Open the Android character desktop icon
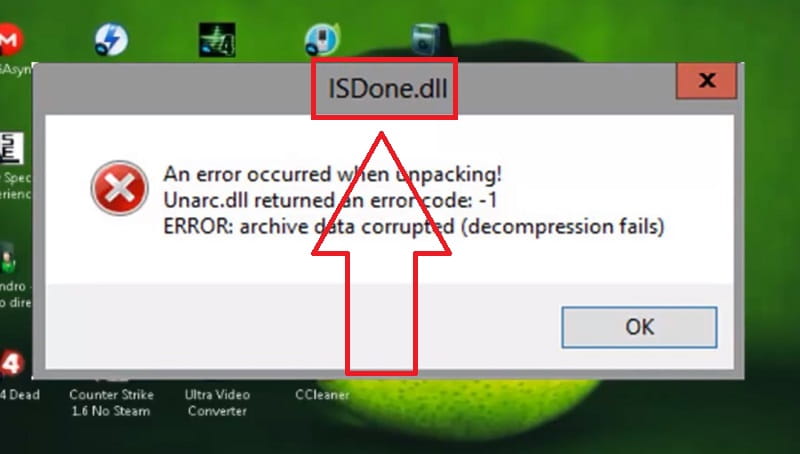This screenshot has height=454, width=800. click(x=8, y=259)
